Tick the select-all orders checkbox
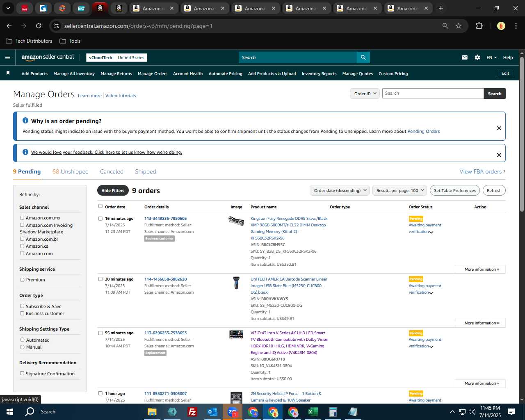 pyautogui.click(x=100, y=206)
